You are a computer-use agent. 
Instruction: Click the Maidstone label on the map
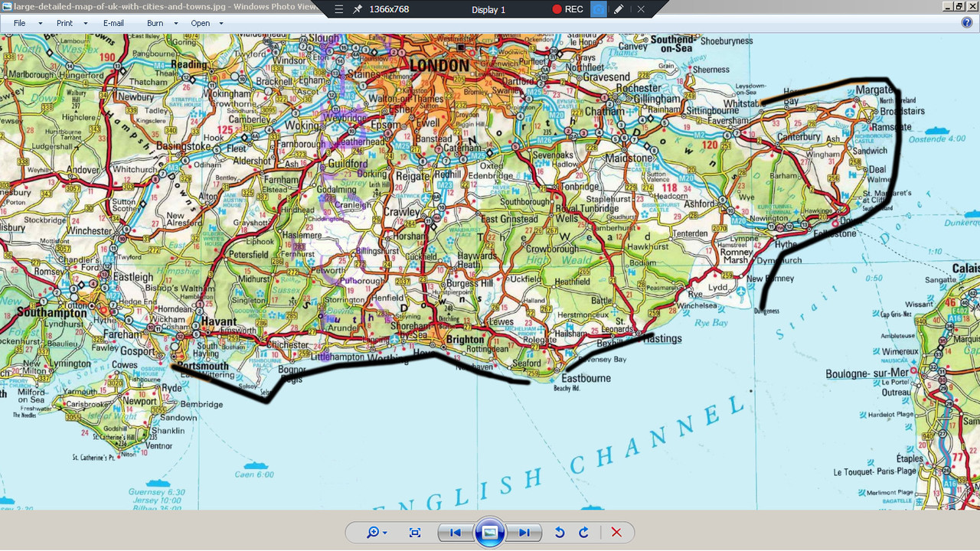coord(629,158)
